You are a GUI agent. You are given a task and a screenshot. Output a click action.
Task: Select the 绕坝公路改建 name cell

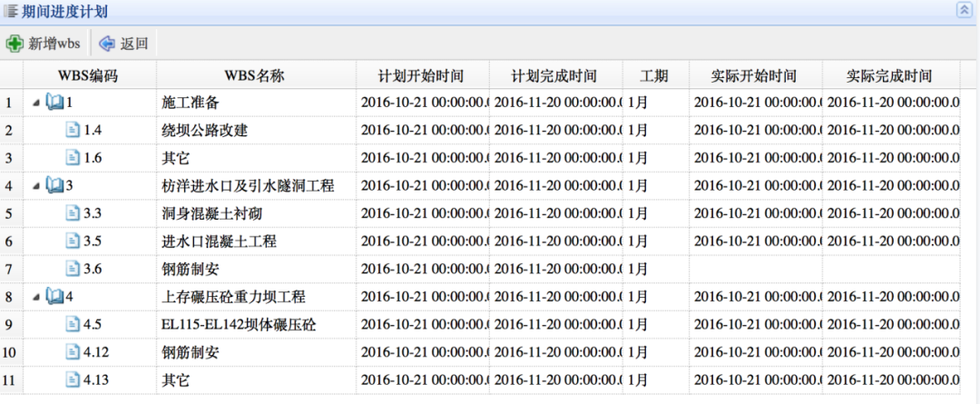pyautogui.click(x=256, y=130)
